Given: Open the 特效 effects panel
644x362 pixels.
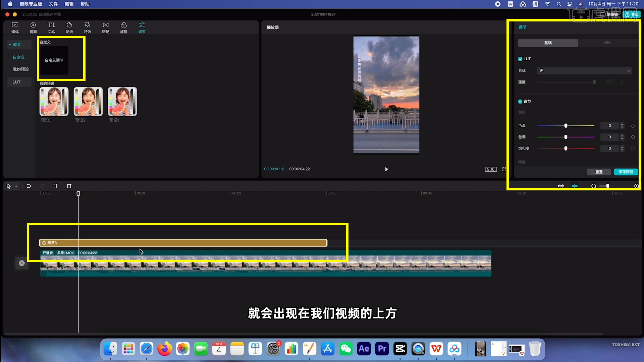Looking at the screenshot, I should pyautogui.click(x=88, y=27).
